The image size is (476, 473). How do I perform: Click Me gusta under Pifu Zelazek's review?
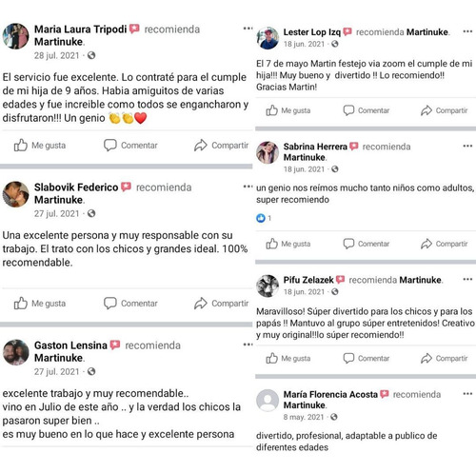click(288, 358)
